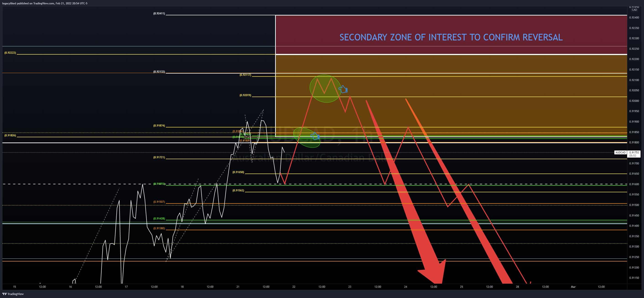Click the Mar label on the time axis

573,287
